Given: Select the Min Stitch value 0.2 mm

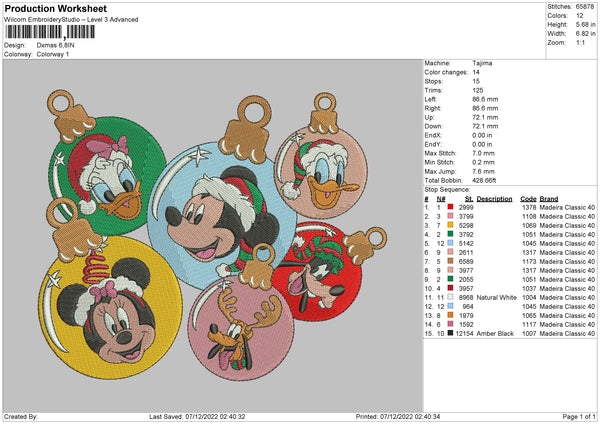Looking at the screenshot, I should point(483,162).
